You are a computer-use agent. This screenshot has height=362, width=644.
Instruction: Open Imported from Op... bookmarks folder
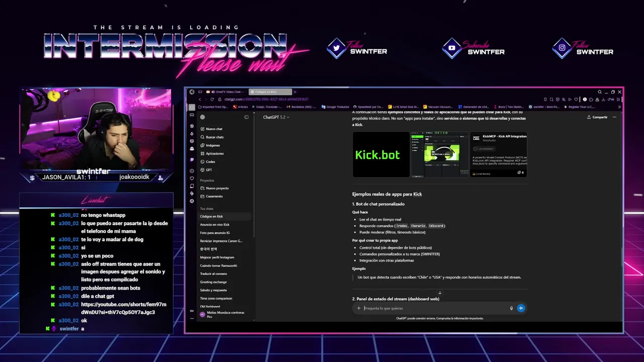(213, 107)
